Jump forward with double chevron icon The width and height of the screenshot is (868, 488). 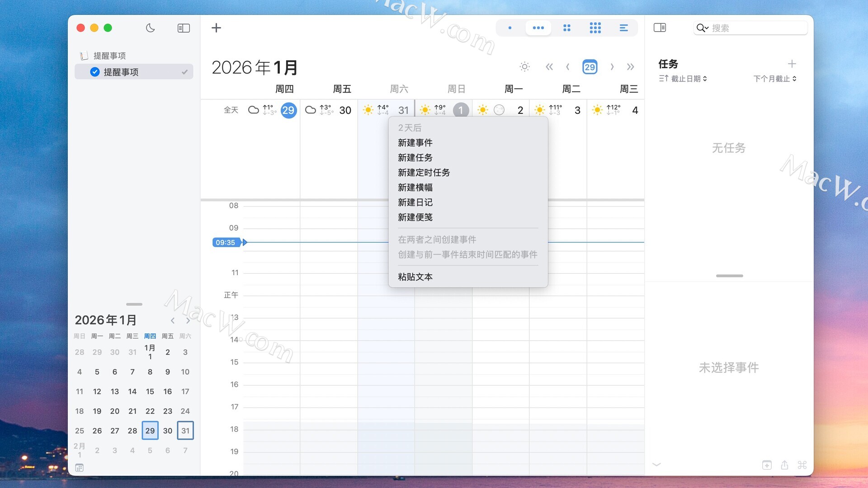point(630,67)
